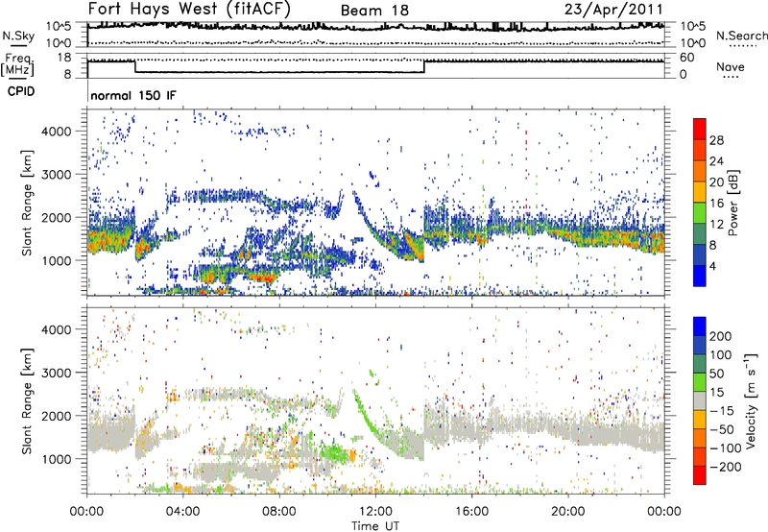Click the 'N.Sky' legend label
Viewport: 768px width, 532px height.
[x=18, y=36]
